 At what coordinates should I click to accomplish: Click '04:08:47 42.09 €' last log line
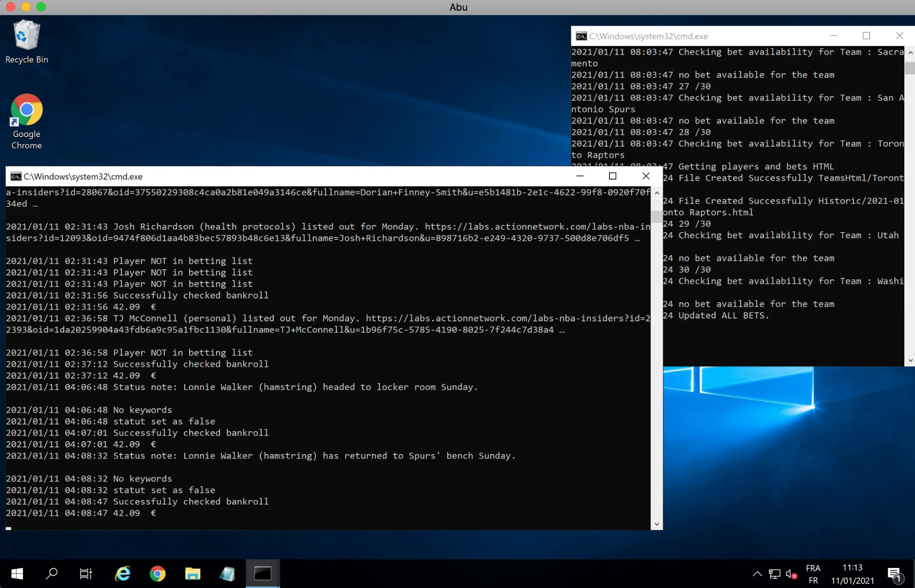(x=81, y=513)
